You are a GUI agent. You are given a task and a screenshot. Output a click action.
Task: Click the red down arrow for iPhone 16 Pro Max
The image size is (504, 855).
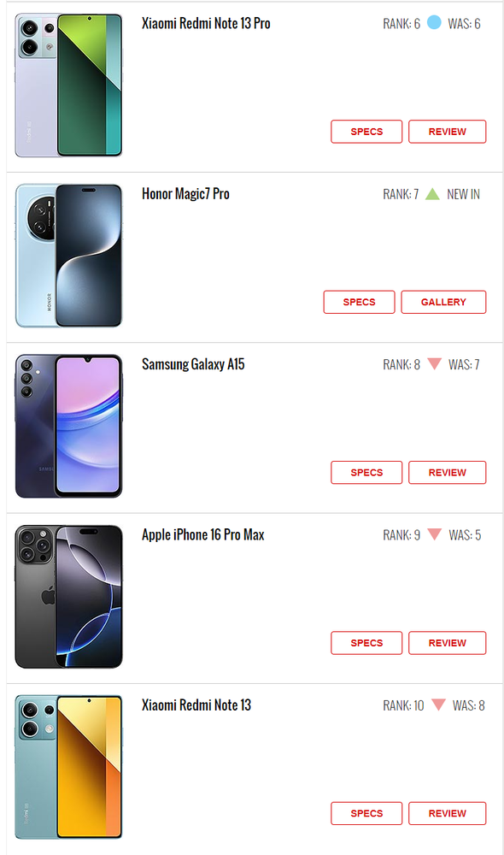434,534
